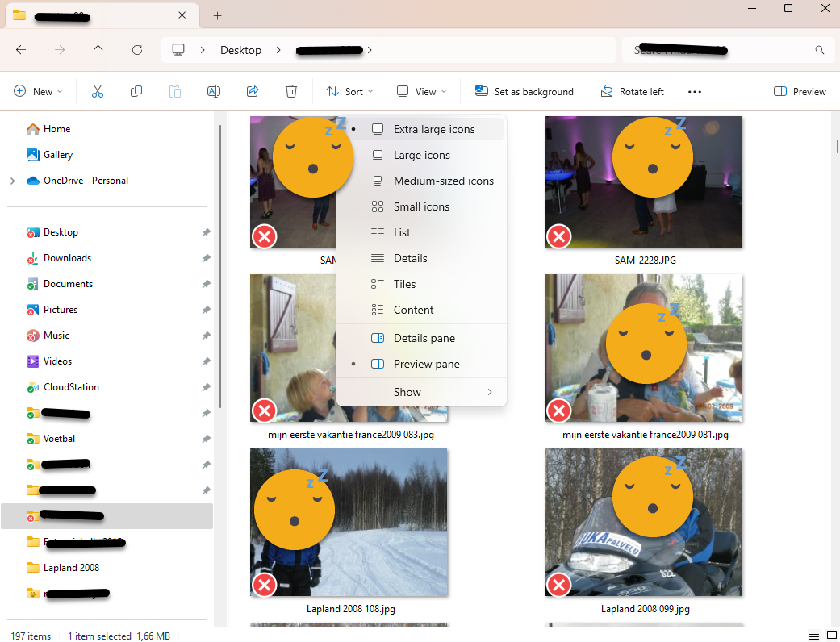
Task: Copy the selected file with toolbar icon
Action: pos(136,91)
